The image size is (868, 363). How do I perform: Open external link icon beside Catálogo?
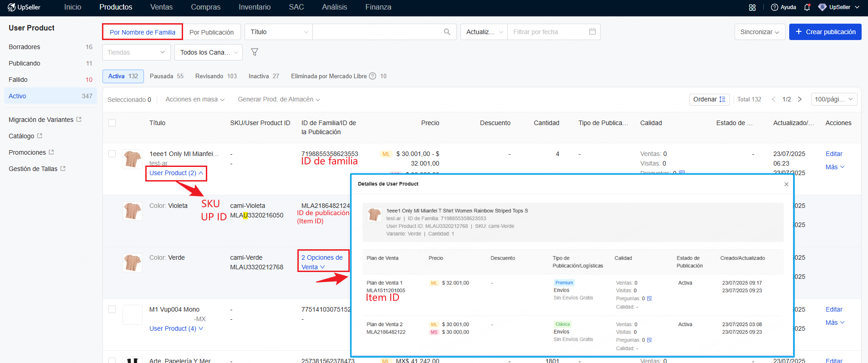(x=40, y=136)
